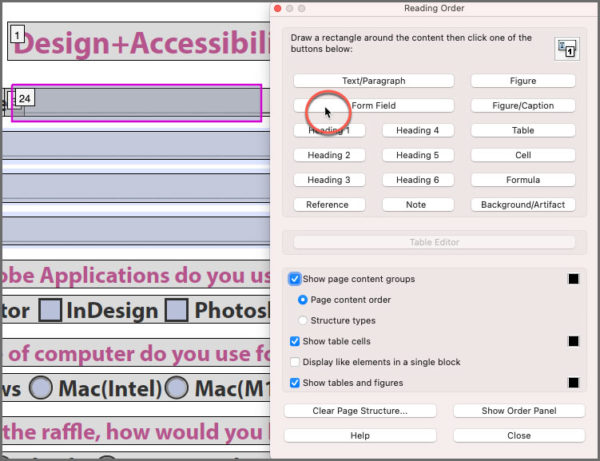
Task: Close Reading Order window with red button
Action: [x=278, y=8]
